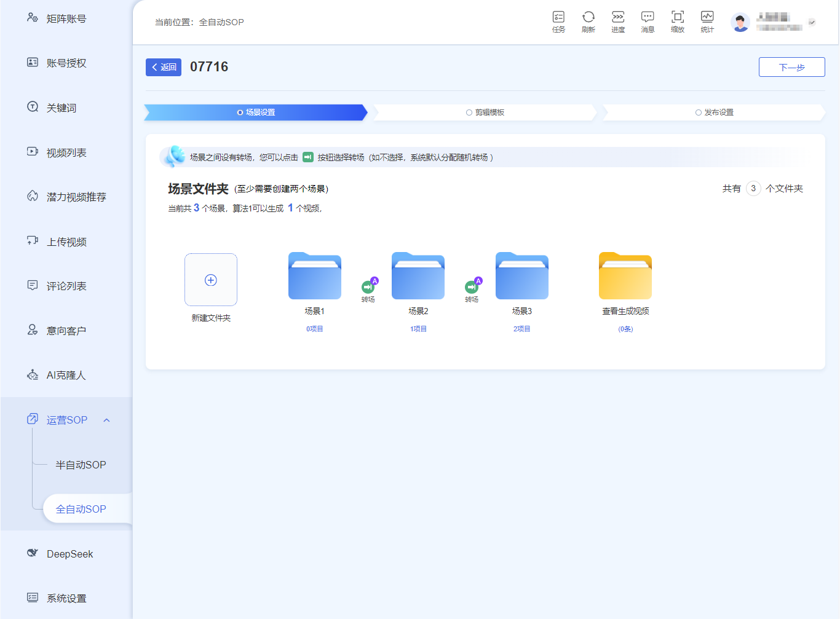This screenshot has height=619, width=840.
Task: Switch to the 发布设置 step
Action: pos(715,112)
